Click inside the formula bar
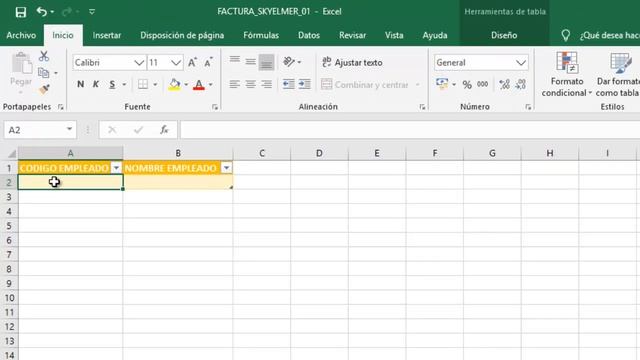 point(410,130)
